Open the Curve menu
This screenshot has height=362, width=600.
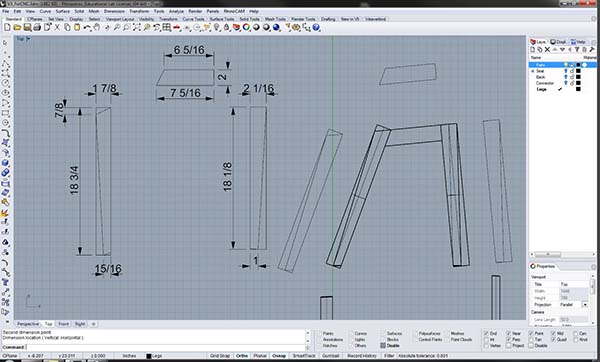(x=45, y=11)
